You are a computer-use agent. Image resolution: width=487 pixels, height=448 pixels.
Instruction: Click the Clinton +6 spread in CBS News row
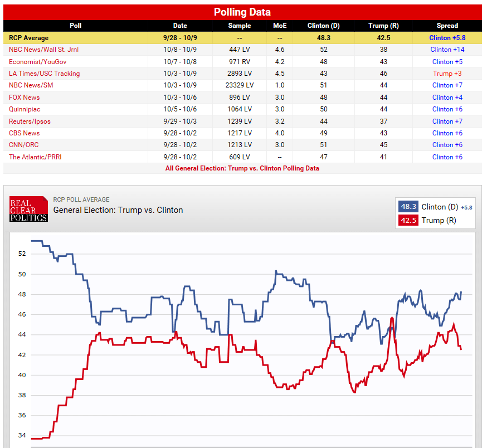(447, 133)
